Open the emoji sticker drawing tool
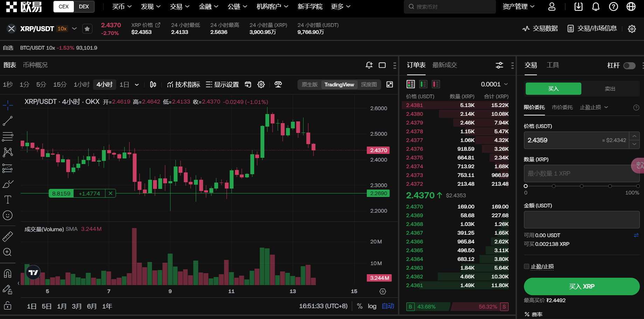Screen dimensions: 644x319 point(8,215)
